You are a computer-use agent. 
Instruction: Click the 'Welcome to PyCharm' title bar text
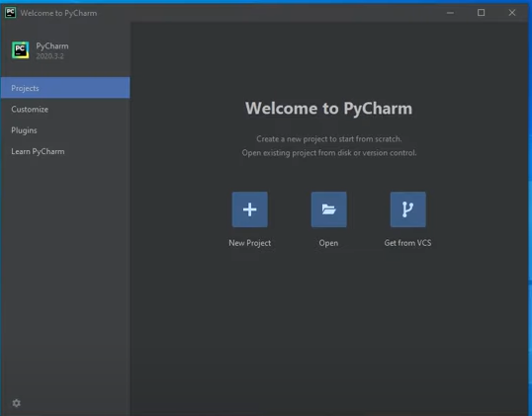58,13
